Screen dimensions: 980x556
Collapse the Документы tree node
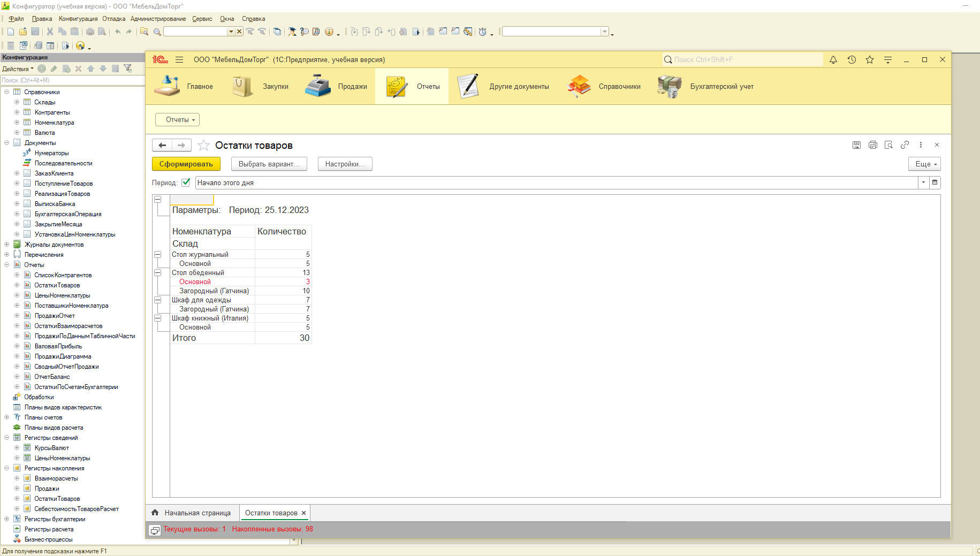tap(6, 143)
